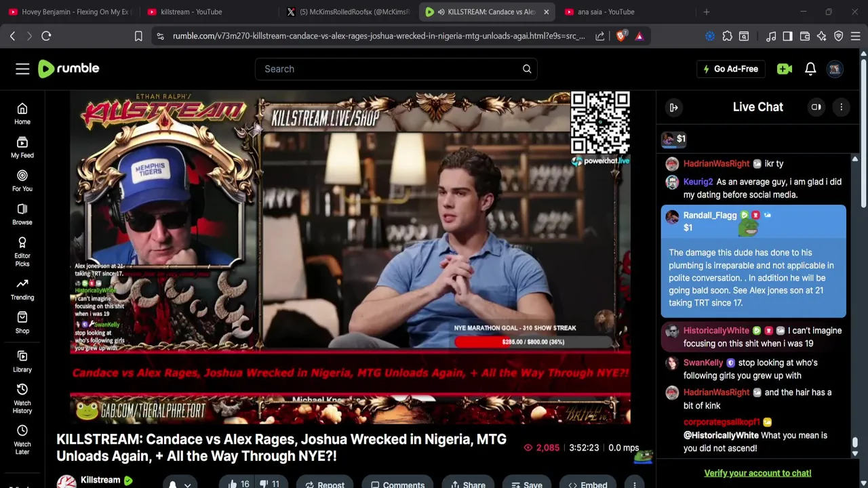Viewport: 868px width, 488px height.
Task: Go back to previous page
Action: click(12, 36)
